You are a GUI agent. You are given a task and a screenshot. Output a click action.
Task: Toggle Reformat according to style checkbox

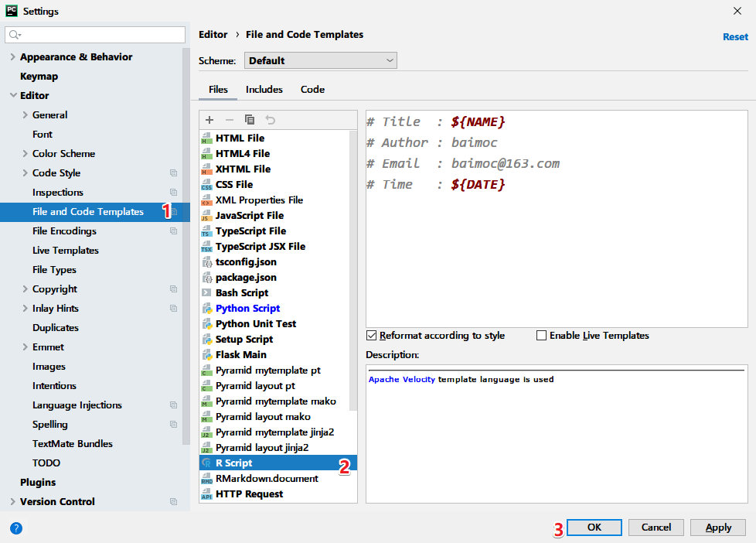point(371,336)
